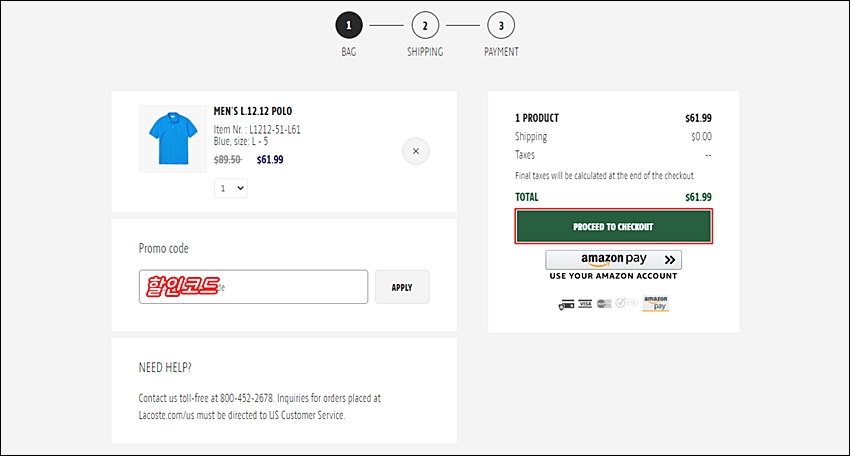850x456 pixels.
Task: Pay with the Amazon Pay button
Action: (x=614, y=260)
